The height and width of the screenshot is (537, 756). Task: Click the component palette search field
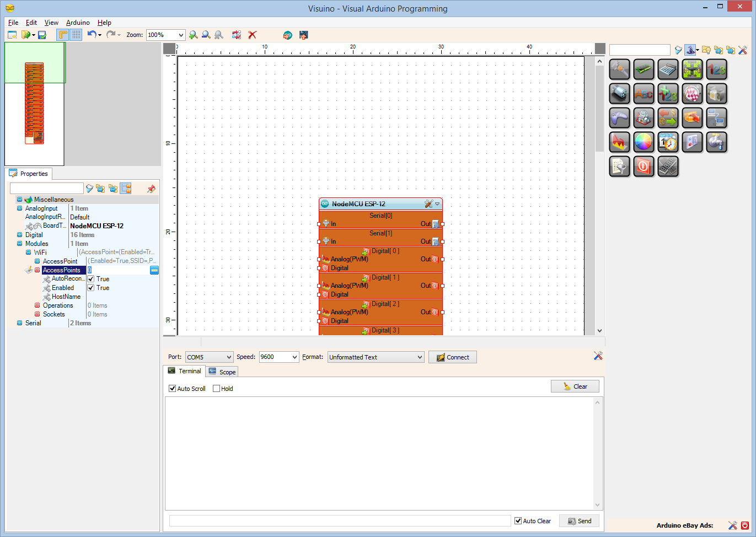[x=640, y=50]
